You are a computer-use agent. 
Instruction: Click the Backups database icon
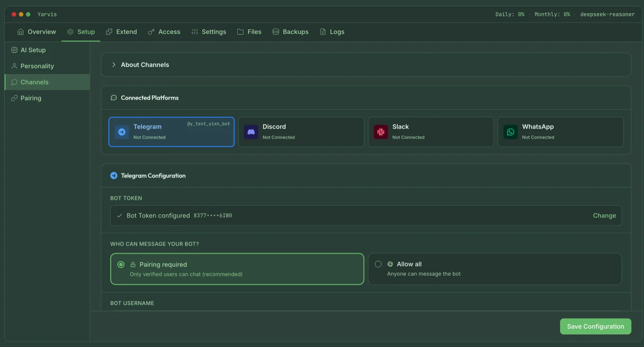(x=276, y=32)
